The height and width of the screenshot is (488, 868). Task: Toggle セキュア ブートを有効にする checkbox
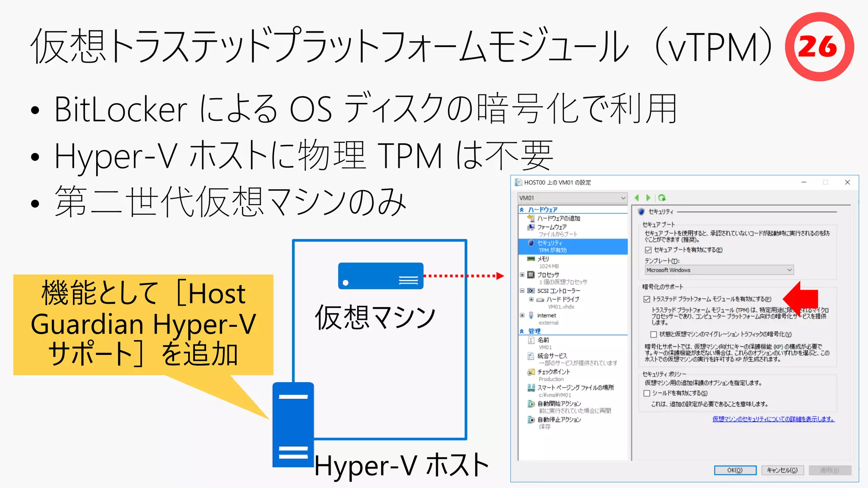pos(648,250)
